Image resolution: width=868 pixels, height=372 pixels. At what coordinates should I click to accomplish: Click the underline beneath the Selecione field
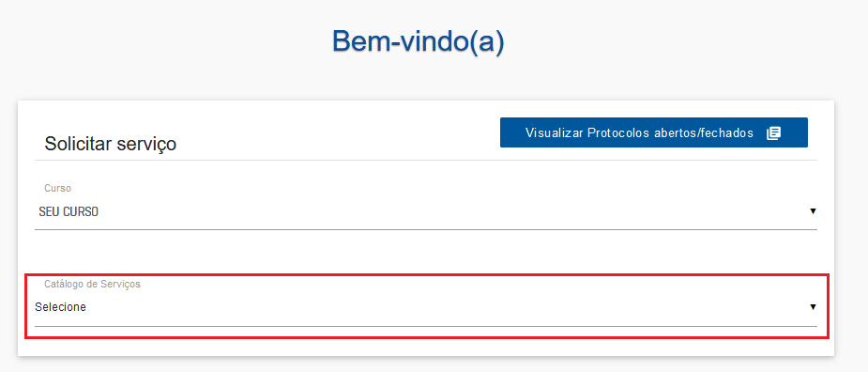(426, 326)
